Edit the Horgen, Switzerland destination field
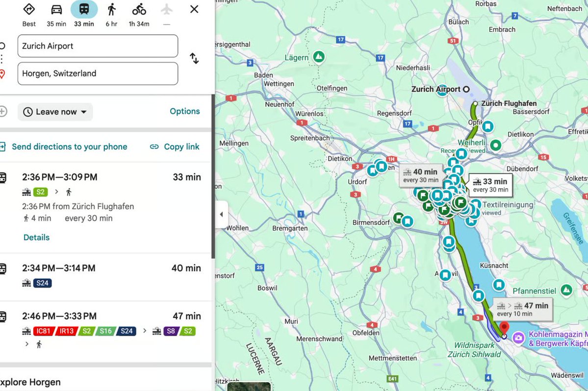588x391 pixels. click(x=98, y=73)
